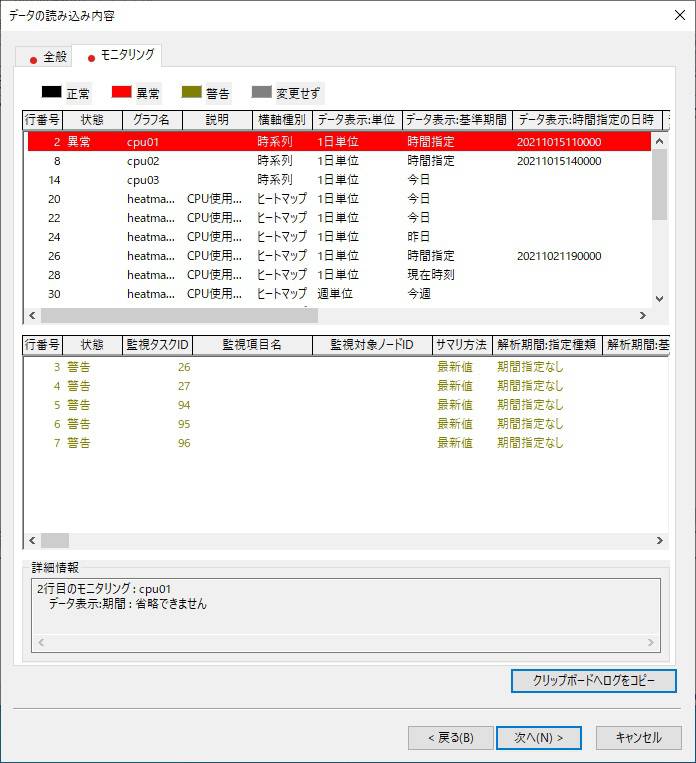Select the row with graph name cpu01
Screen dimensions: 696x763
click(x=339, y=142)
